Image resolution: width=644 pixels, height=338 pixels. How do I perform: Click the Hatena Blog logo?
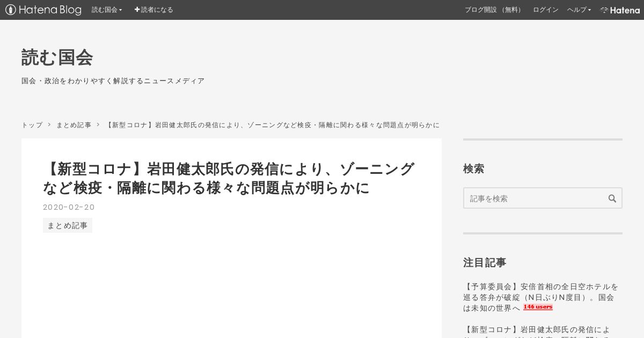coord(43,10)
